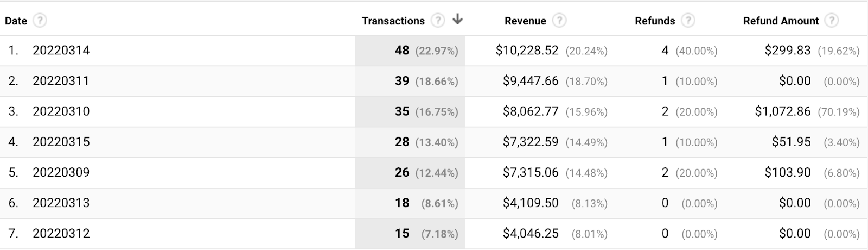Click the $10,228.52 revenue cell
The width and height of the screenshot is (868, 250).
(527, 51)
